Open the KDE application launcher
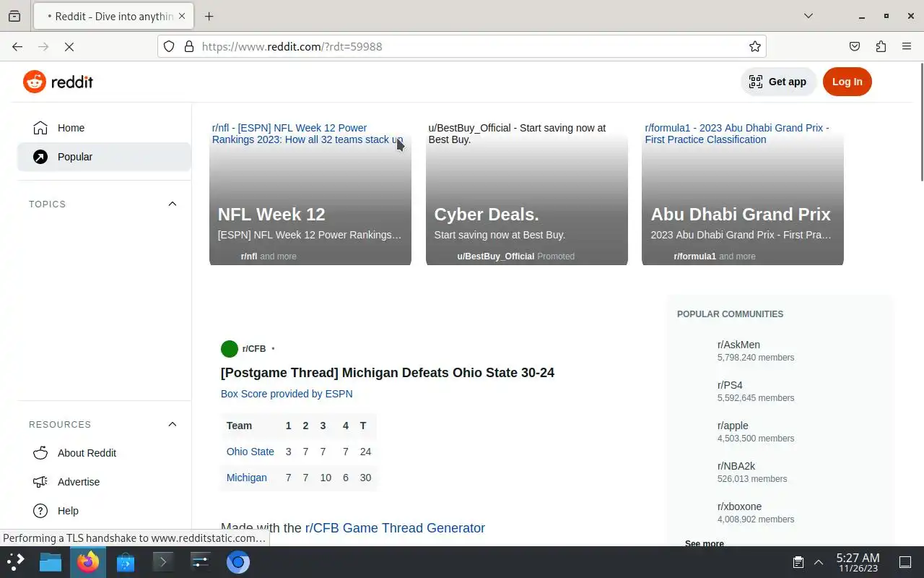 (16, 561)
